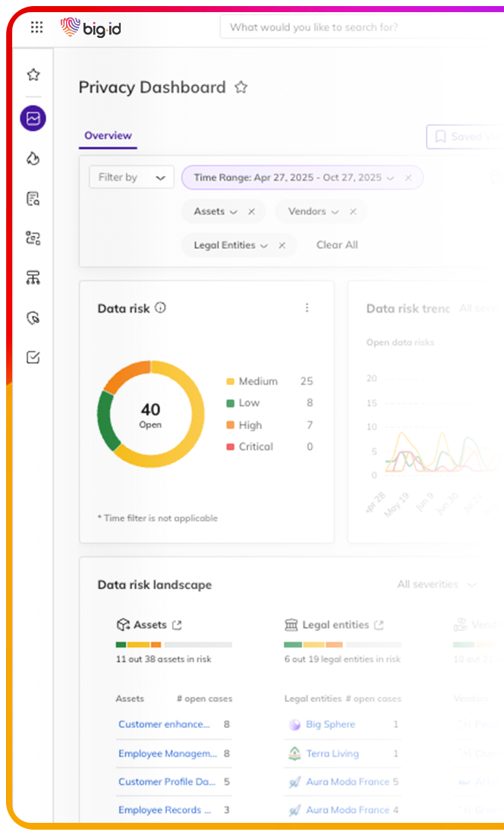Open Employee Records asset link
Screen dimensions: 504x835
click(165, 810)
